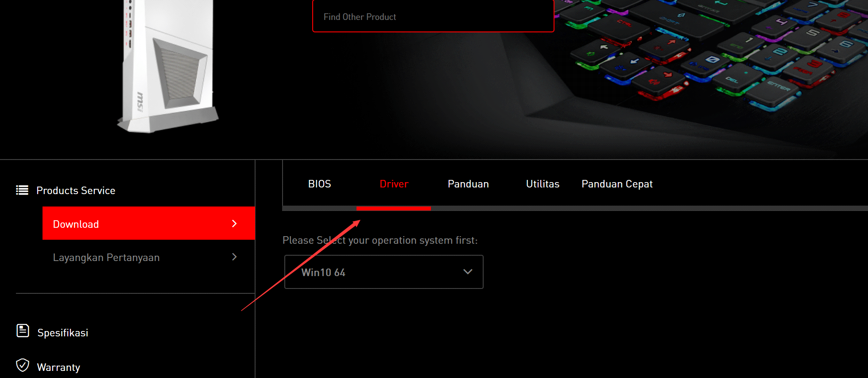
Task: Switch to the BIOS tab
Action: pyautogui.click(x=320, y=184)
